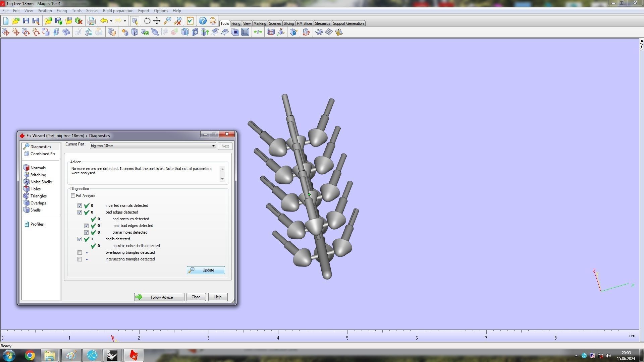Expand the undo history dropdown arrow

111,21
